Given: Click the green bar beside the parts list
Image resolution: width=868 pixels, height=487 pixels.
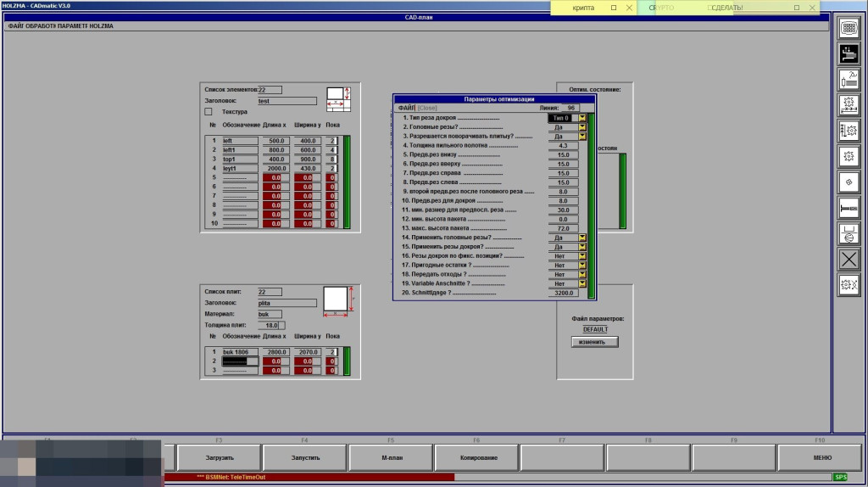Looking at the screenshot, I should pos(347,182).
